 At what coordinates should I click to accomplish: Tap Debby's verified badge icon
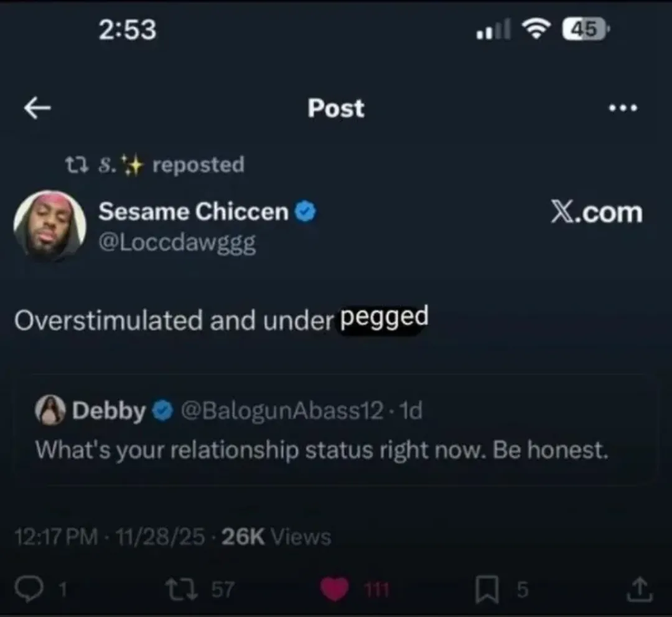tap(162, 411)
